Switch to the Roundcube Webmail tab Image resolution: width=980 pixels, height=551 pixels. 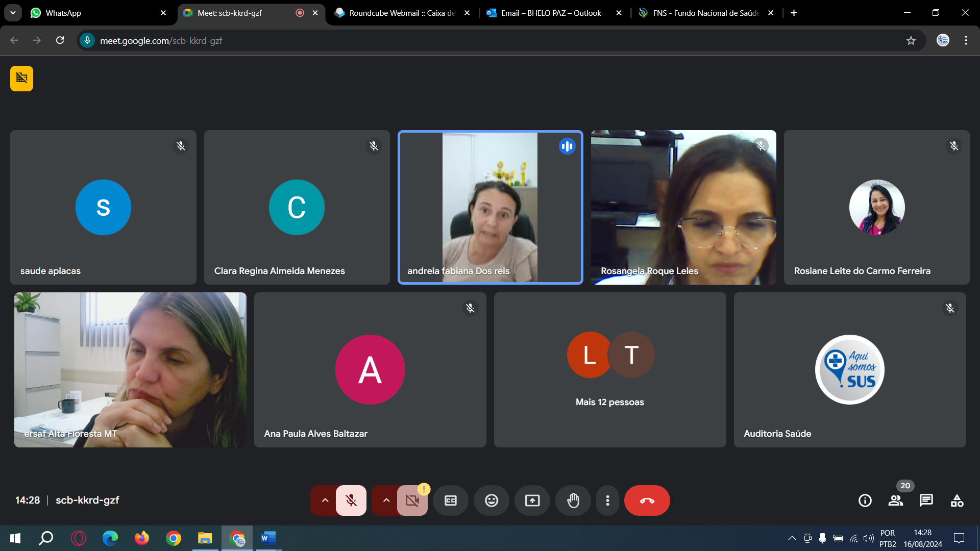(x=401, y=13)
